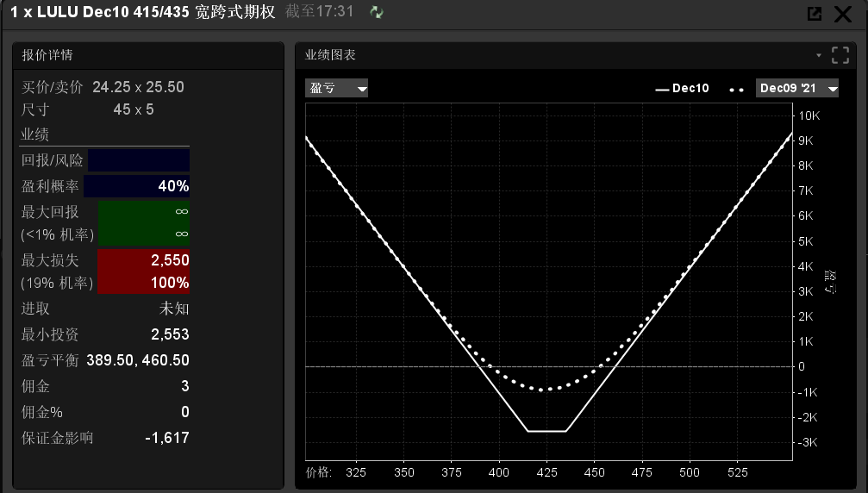
Task: Click flat bottom of payoff line
Action: pyautogui.click(x=546, y=431)
